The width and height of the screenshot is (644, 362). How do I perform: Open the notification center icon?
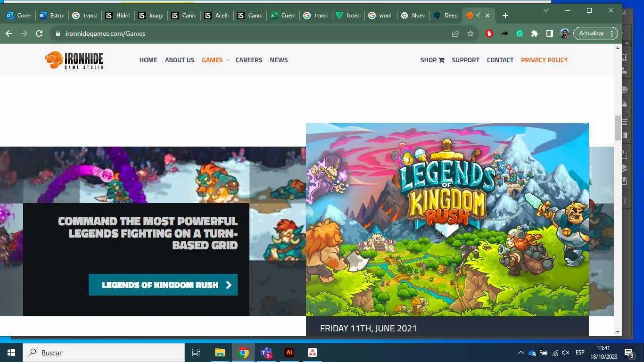coord(629,353)
